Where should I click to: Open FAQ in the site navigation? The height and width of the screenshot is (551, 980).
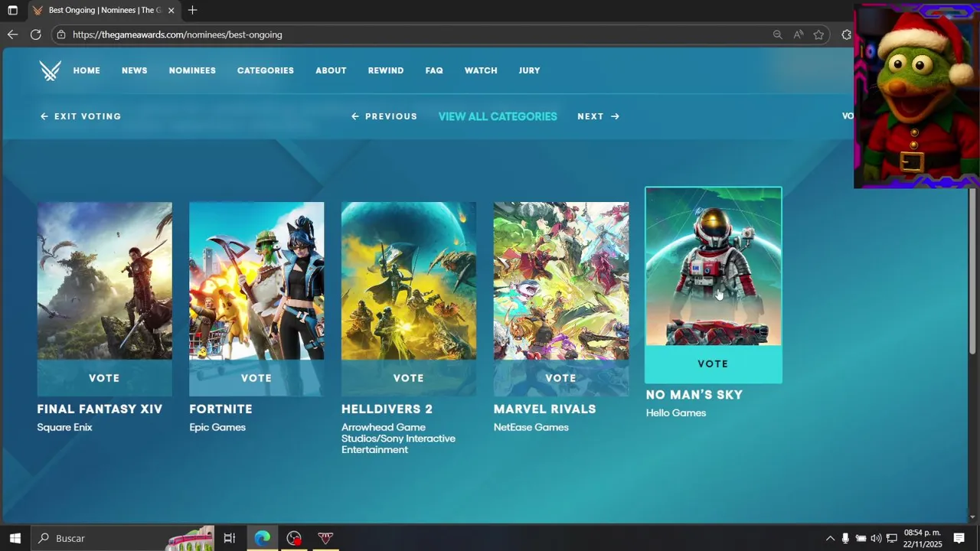click(434, 70)
